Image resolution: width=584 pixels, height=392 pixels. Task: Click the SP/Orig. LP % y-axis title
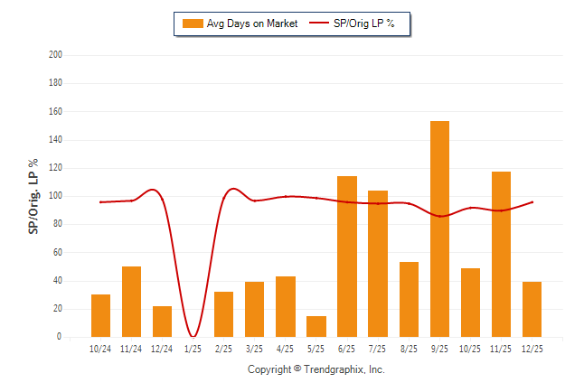pyautogui.click(x=33, y=196)
